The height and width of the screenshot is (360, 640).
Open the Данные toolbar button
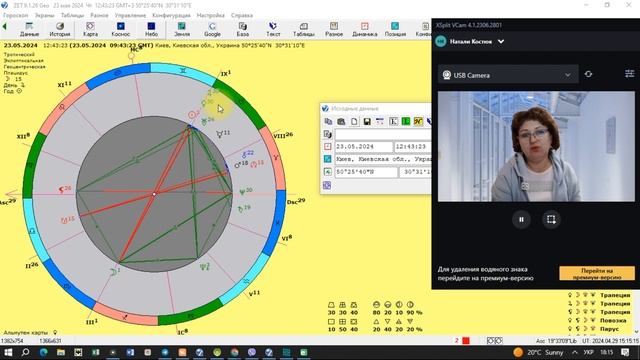pos(29,30)
